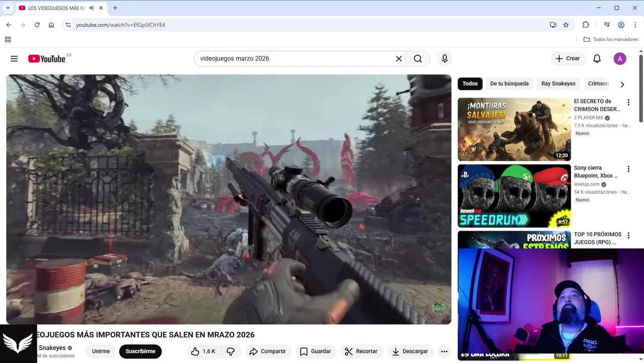
Task: Dislike the video with thumbs down
Action: point(230,351)
